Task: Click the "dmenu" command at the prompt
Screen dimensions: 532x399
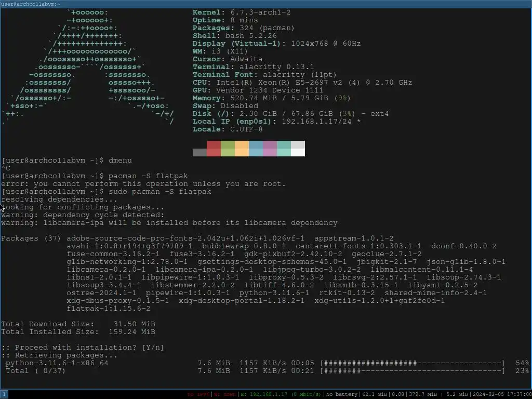Action: (x=120, y=161)
